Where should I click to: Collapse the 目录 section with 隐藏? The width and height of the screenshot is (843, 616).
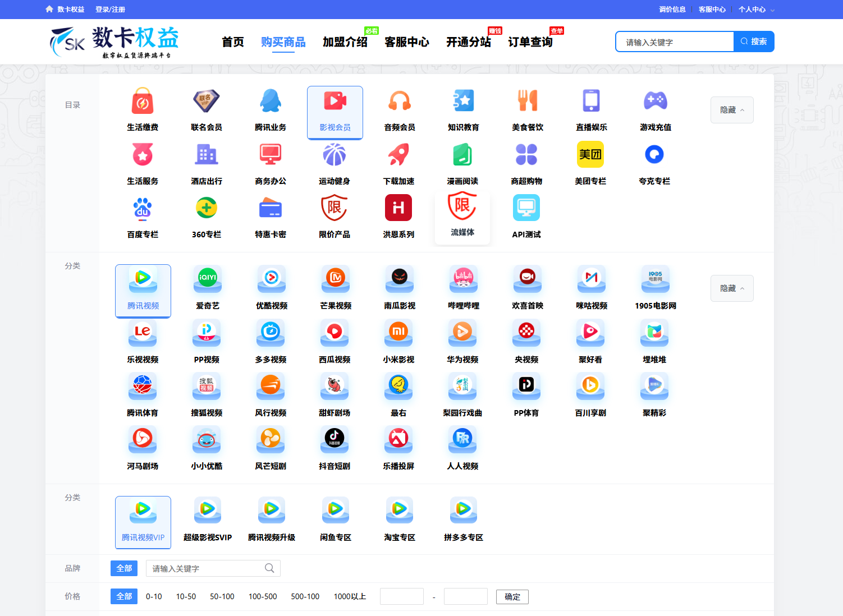[x=732, y=110]
